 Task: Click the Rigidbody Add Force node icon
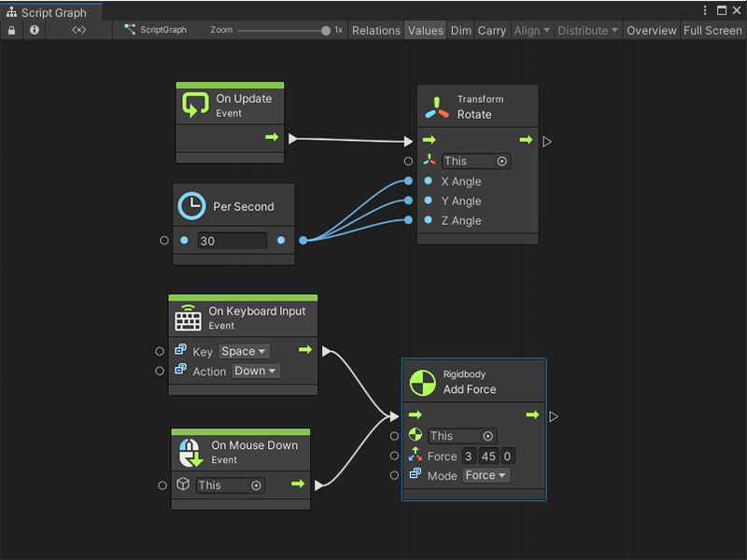pos(422,382)
